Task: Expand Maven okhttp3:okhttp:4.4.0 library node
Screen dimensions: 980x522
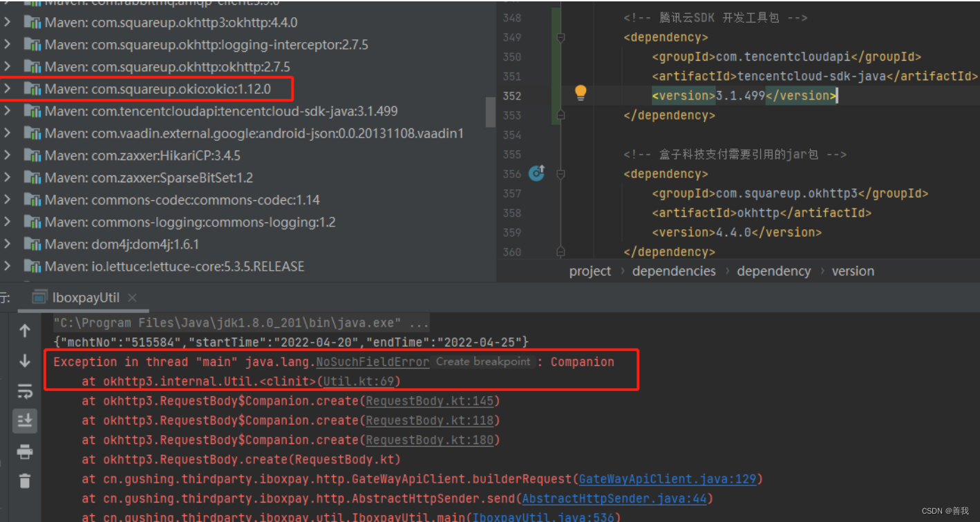Action: pyautogui.click(x=7, y=22)
